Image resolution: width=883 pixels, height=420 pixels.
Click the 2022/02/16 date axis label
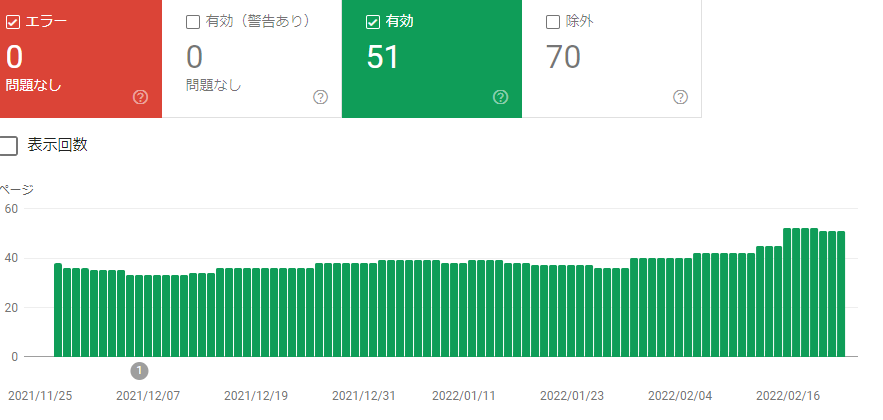coord(788,396)
